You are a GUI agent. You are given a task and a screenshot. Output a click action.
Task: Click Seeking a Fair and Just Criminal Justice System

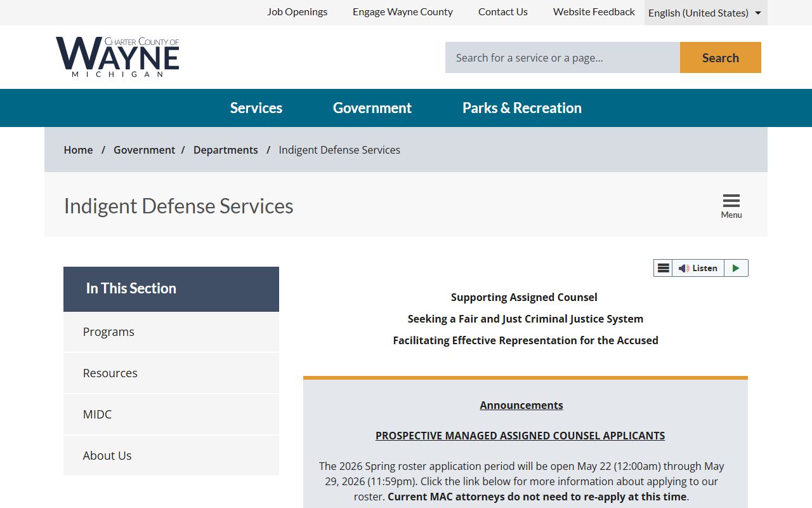(525, 319)
